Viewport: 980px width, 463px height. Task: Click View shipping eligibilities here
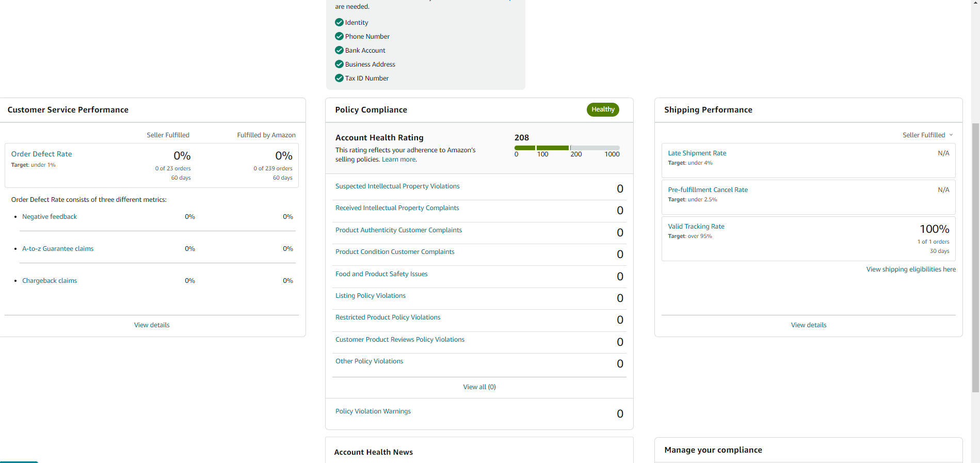(x=911, y=269)
